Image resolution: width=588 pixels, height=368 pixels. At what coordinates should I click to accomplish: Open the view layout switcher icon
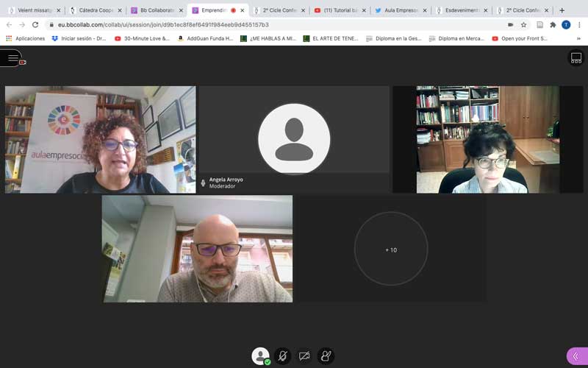pyautogui.click(x=576, y=58)
